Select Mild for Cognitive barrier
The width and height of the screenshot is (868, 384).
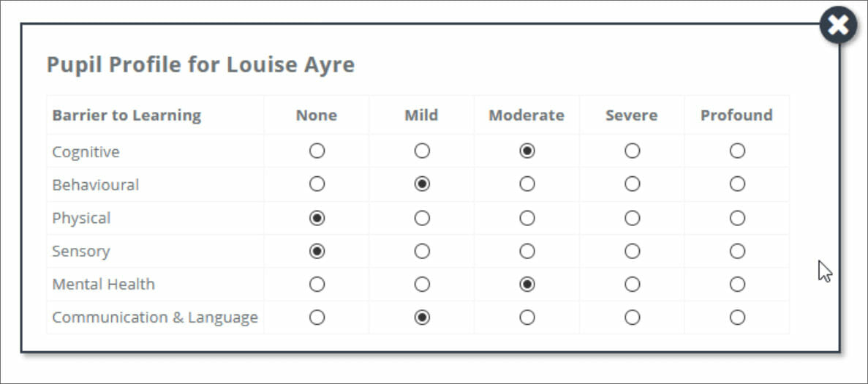pyautogui.click(x=422, y=151)
